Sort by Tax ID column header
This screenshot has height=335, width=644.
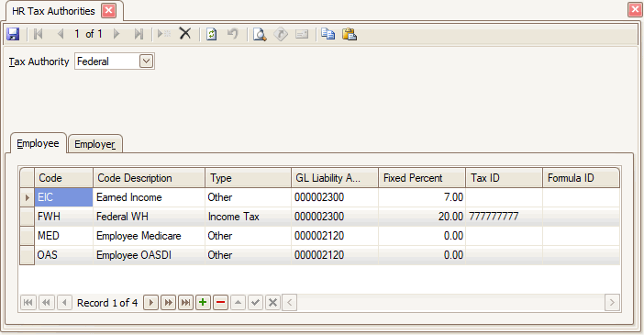pos(504,178)
